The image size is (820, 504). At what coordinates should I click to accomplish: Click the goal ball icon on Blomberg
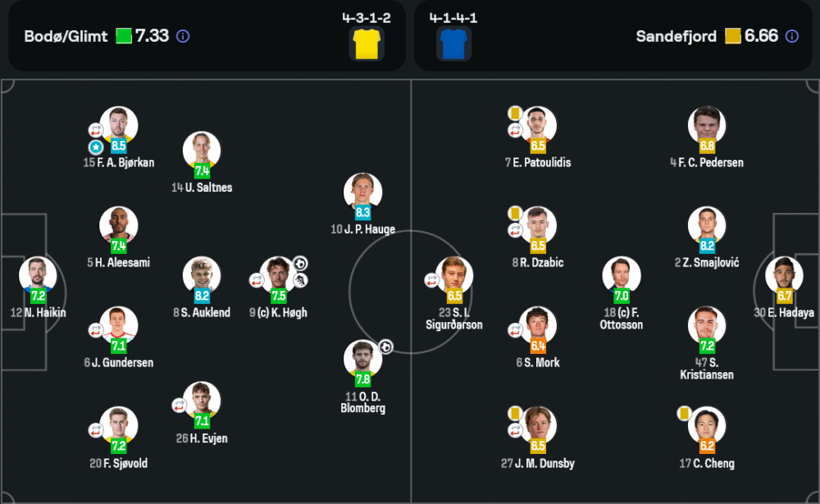(x=385, y=347)
